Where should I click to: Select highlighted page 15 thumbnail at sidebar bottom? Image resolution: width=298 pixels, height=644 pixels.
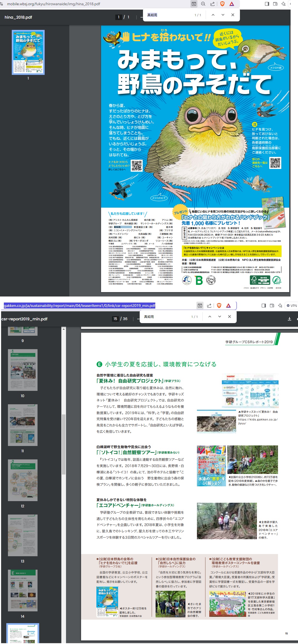[x=23, y=633]
